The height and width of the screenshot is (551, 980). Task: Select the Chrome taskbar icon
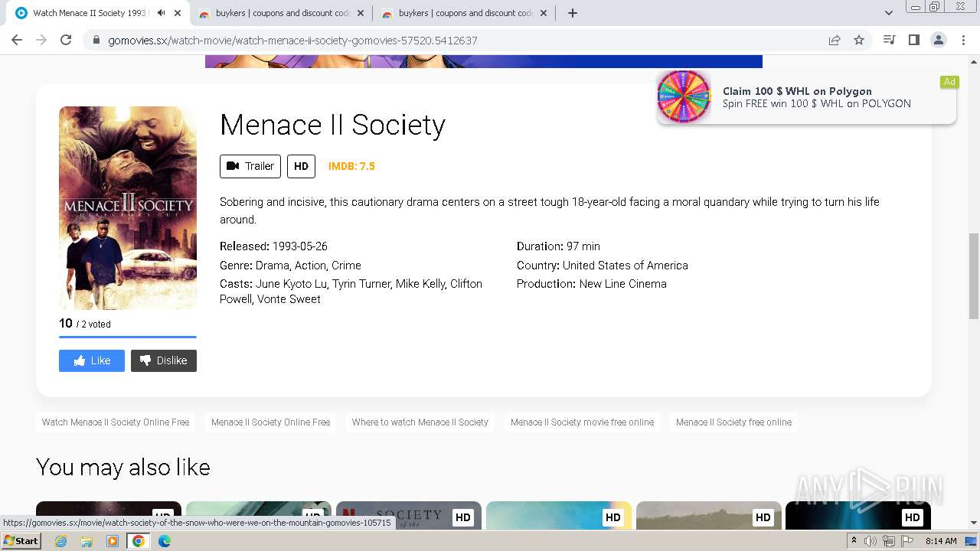click(x=139, y=541)
